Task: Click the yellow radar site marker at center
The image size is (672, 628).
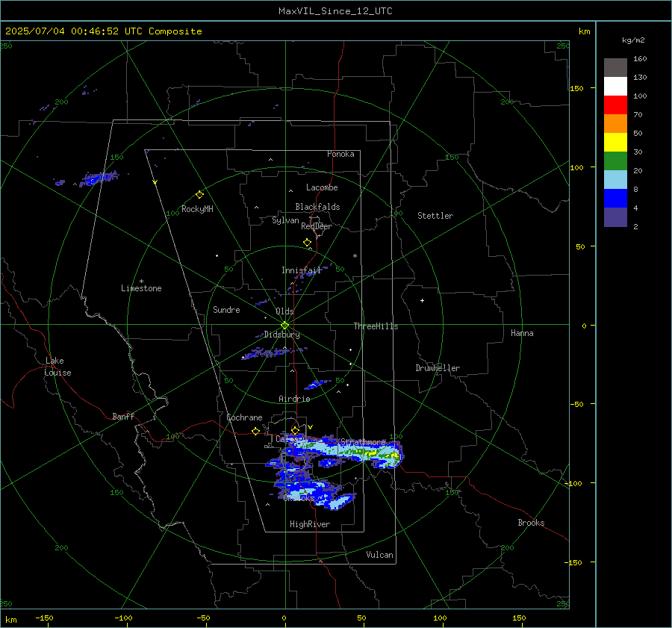Action: [285, 325]
